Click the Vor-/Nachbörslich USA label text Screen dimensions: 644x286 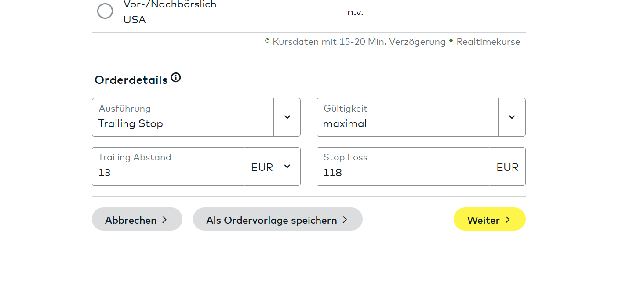pos(170,12)
